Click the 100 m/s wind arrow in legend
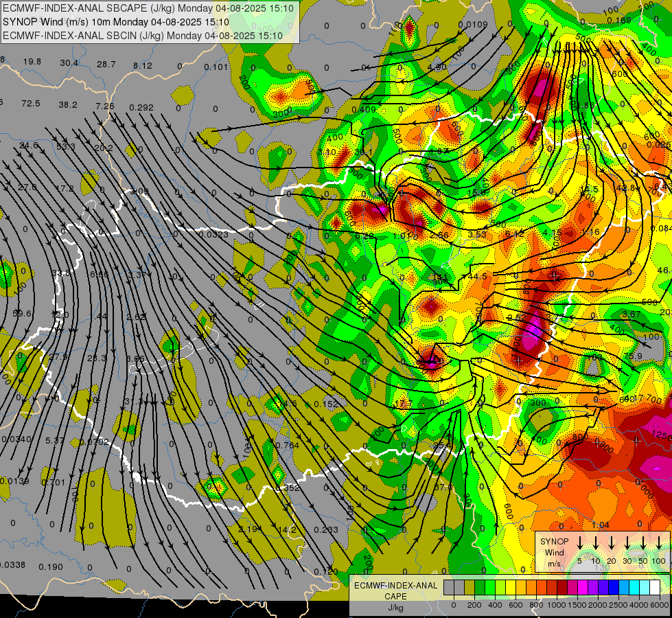This screenshot has width=672, height=618. pyautogui.click(x=659, y=543)
